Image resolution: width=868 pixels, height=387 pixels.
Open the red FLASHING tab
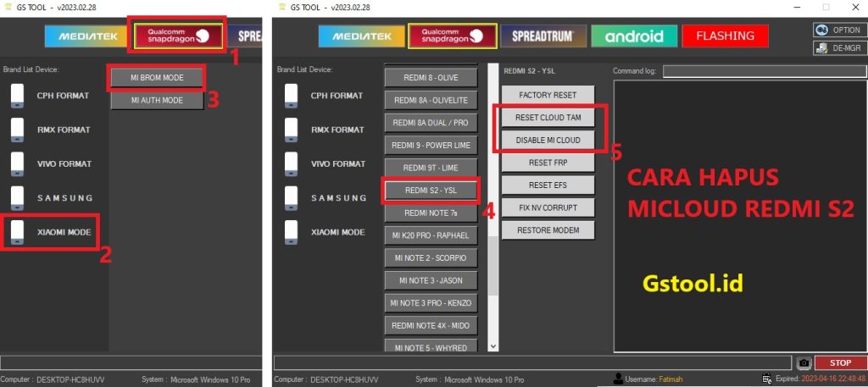725,36
